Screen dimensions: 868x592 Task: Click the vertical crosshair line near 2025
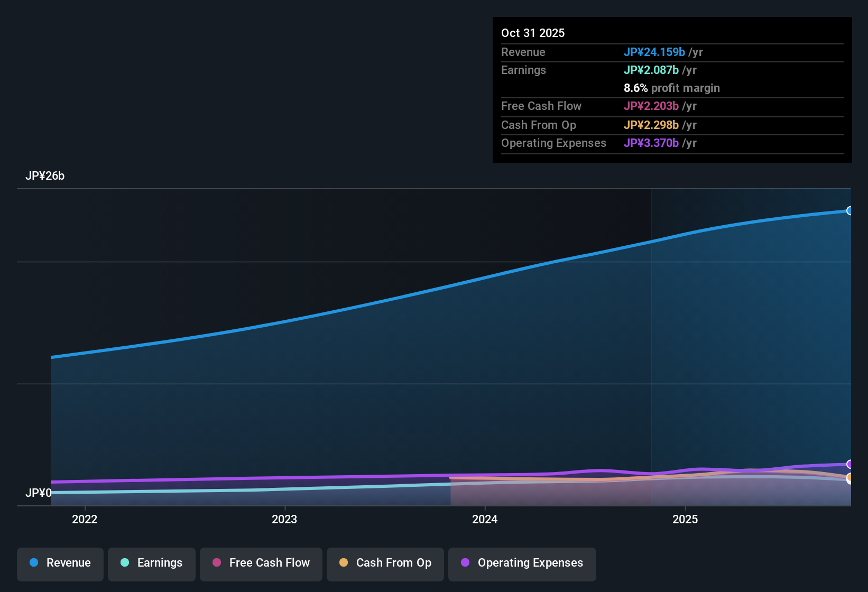[x=652, y=344]
